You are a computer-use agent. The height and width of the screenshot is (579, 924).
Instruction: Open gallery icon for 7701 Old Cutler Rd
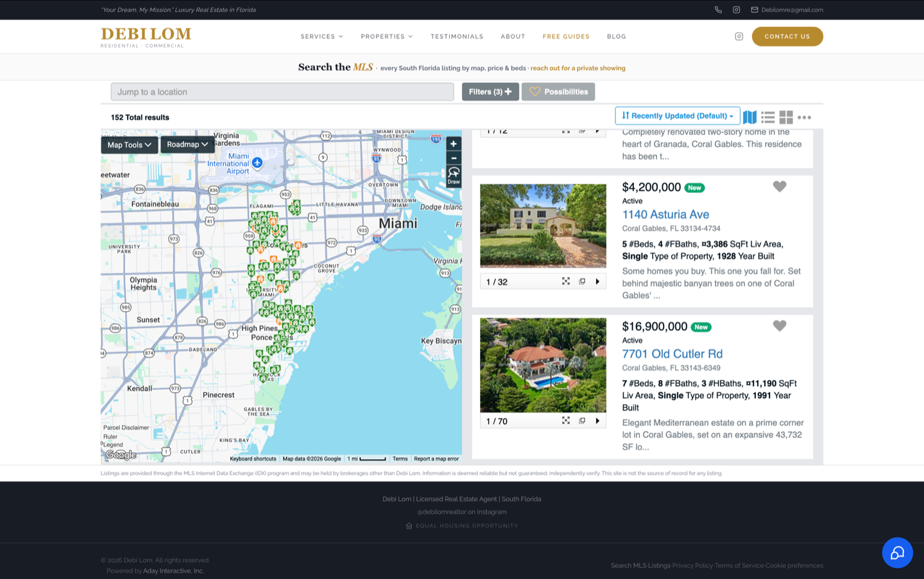582,421
